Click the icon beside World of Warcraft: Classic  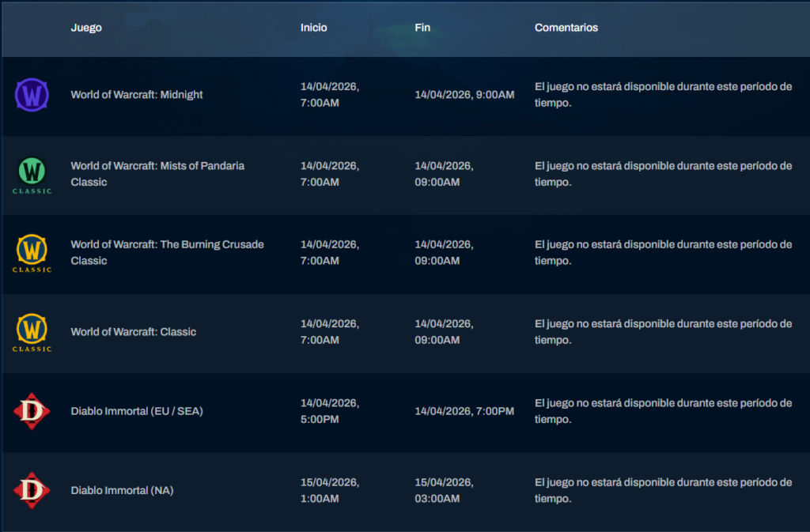point(32,332)
